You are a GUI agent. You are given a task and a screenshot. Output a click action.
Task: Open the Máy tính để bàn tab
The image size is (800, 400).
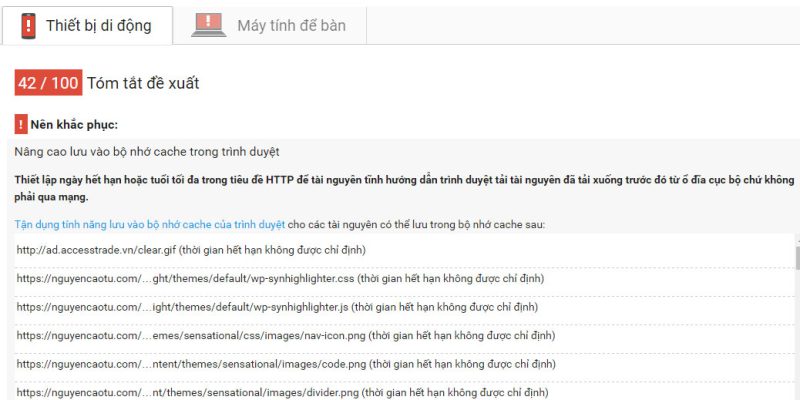coord(291,26)
